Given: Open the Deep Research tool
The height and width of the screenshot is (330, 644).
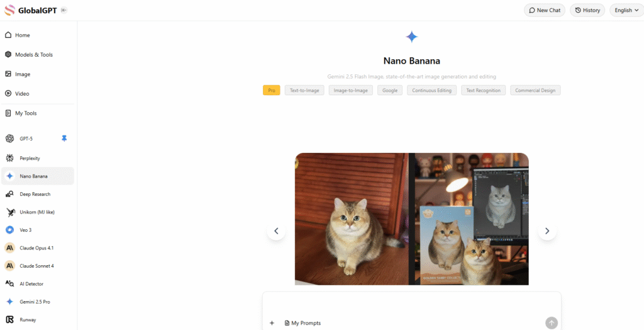Looking at the screenshot, I should click(38, 194).
